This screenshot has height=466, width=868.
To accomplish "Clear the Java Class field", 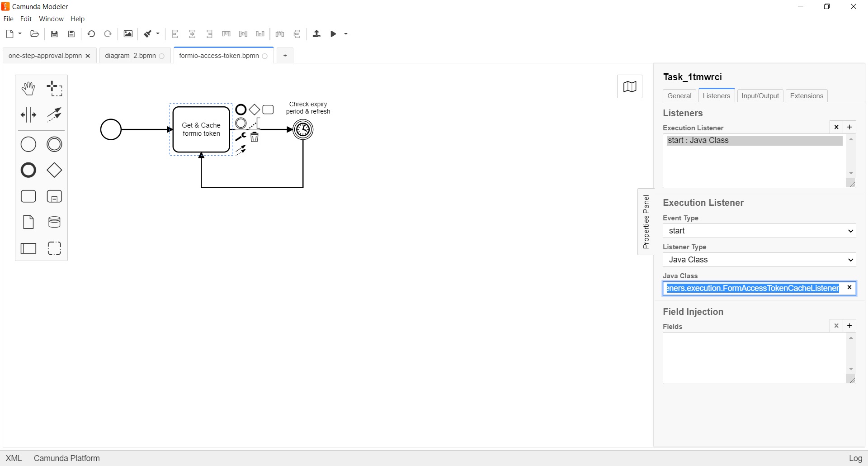I will pyautogui.click(x=849, y=287).
